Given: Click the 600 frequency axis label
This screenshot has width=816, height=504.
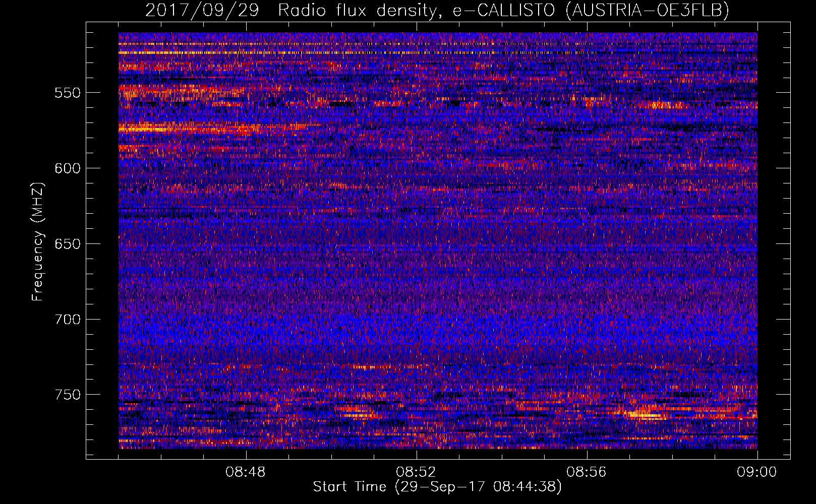Looking at the screenshot, I should [x=68, y=168].
